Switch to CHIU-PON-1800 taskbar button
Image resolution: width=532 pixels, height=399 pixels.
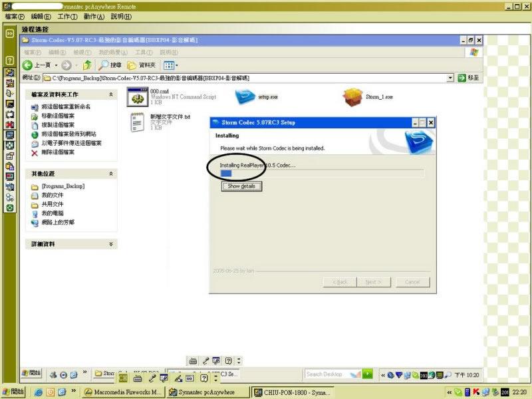[293, 392]
